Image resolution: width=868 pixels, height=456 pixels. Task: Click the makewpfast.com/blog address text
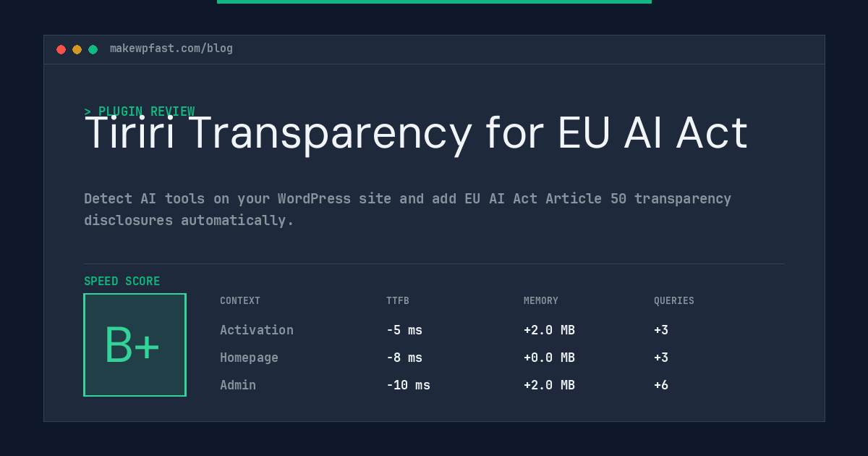click(x=171, y=48)
